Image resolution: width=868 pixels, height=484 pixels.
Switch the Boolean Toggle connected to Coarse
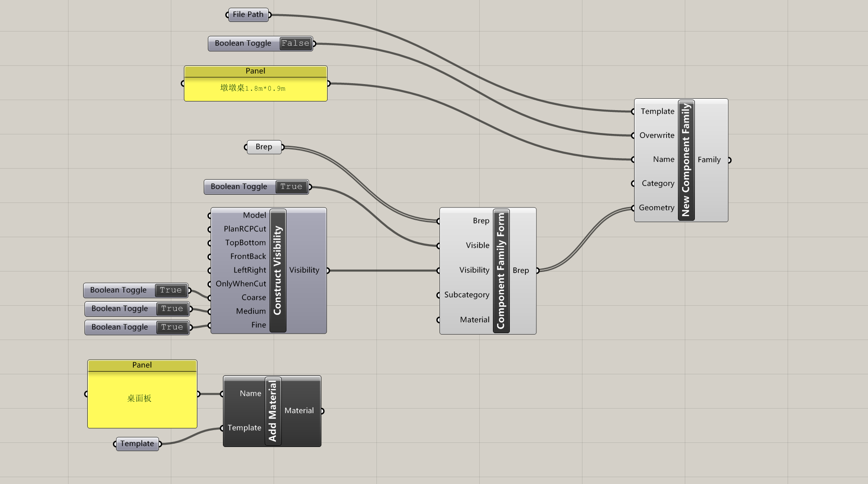[170, 290]
